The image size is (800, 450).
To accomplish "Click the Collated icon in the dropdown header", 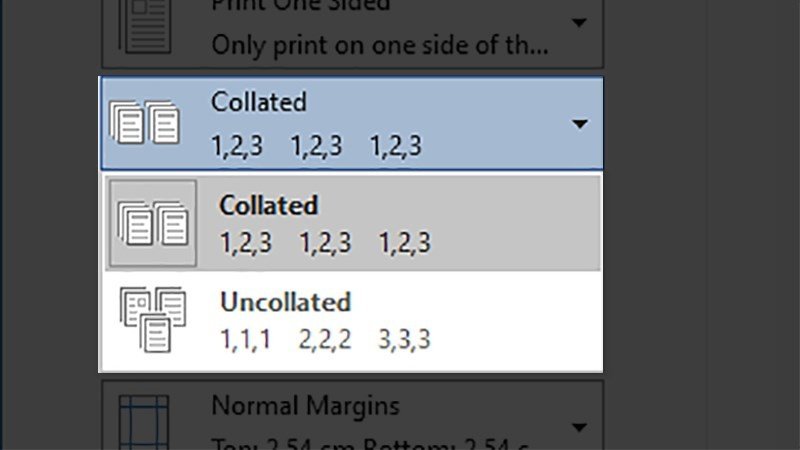I will pos(145,124).
